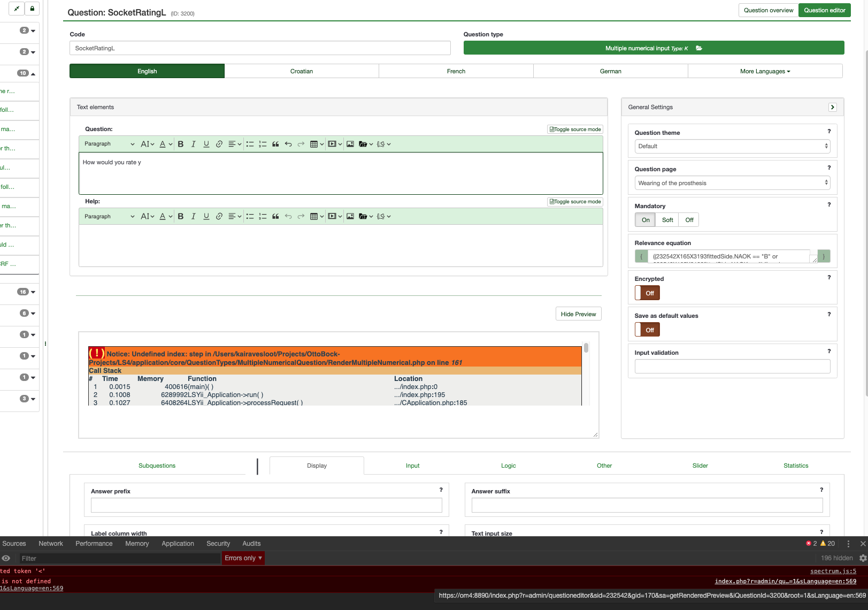Insert bulleted list in Question editor

250,144
